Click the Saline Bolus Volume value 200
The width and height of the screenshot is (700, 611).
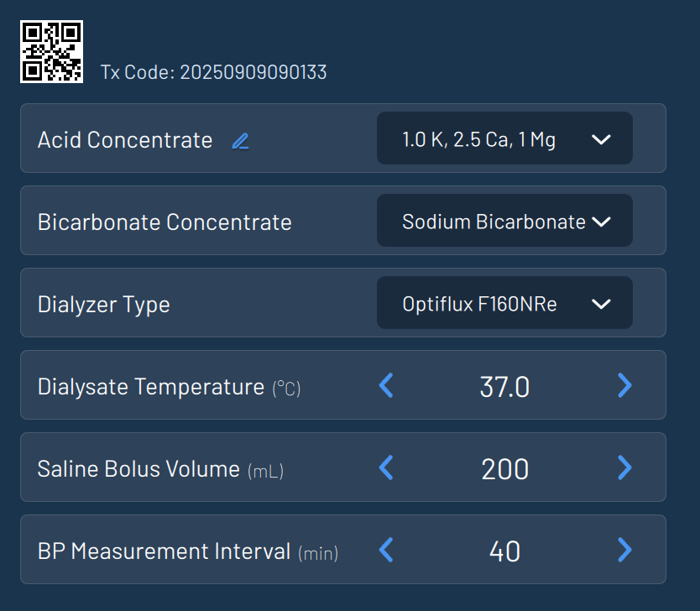pyautogui.click(x=504, y=468)
